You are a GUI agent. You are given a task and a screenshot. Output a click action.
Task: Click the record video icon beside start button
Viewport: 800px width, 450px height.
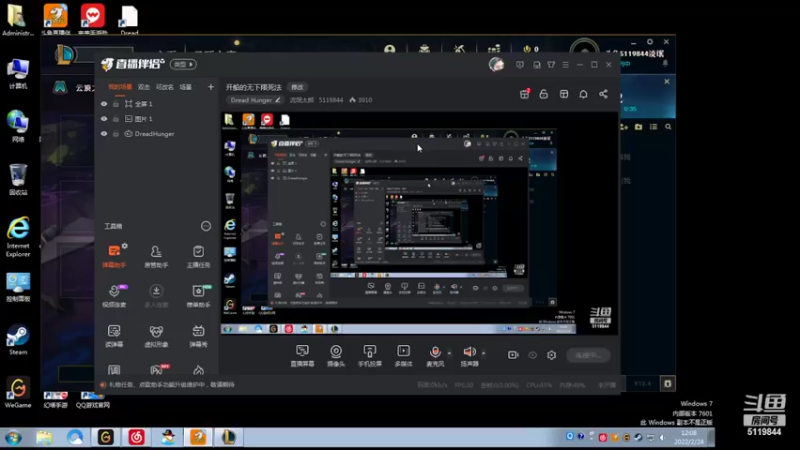tap(513, 355)
